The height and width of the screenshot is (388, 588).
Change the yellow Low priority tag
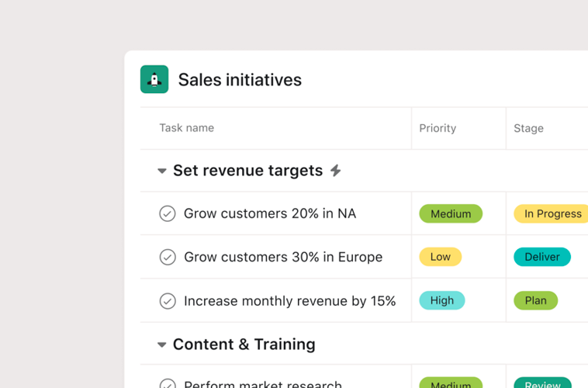tap(440, 257)
